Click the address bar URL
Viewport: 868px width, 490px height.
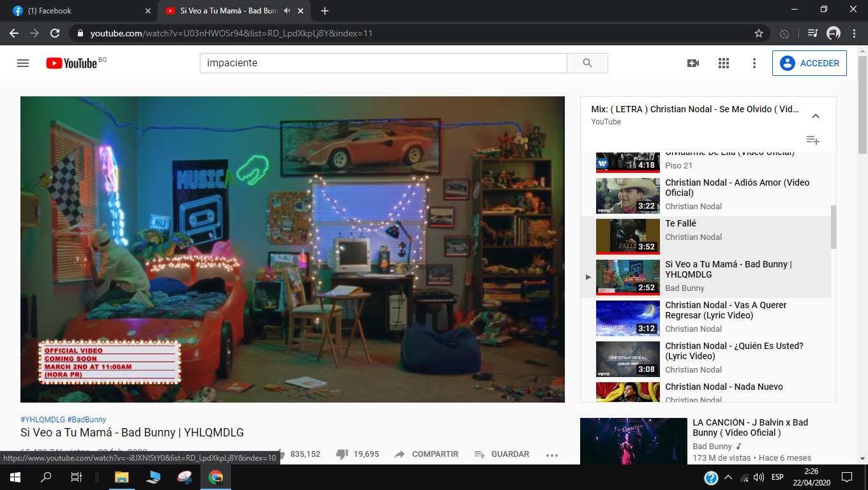(231, 33)
